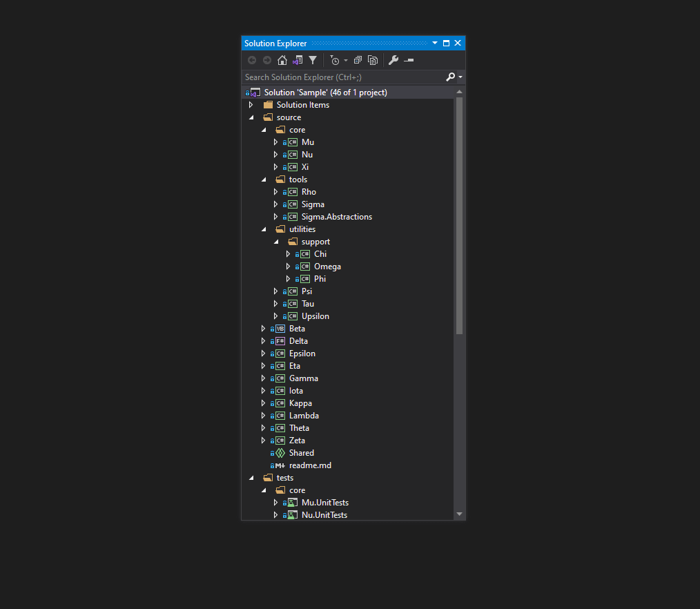Image resolution: width=700 pixels, height=609 pixels.
Task: Click the source-control lock beside readme.md
Action: (272, 465)
